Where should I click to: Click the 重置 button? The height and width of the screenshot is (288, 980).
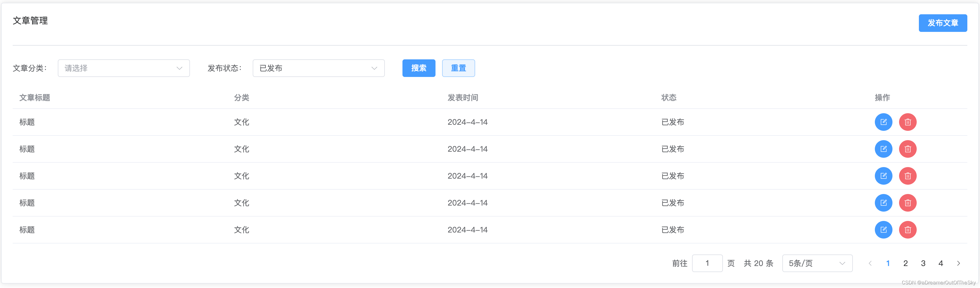(458, 68)
